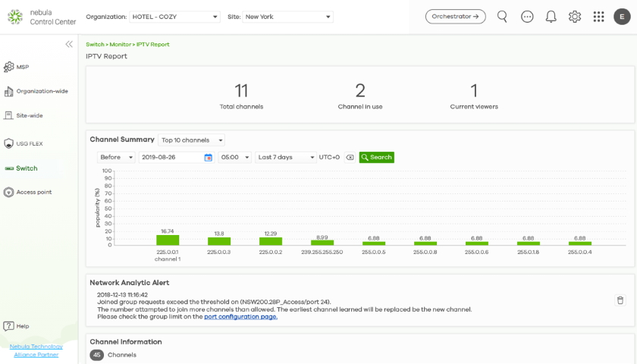Click the USG FLEX shield icon

(x=8, y=143)
